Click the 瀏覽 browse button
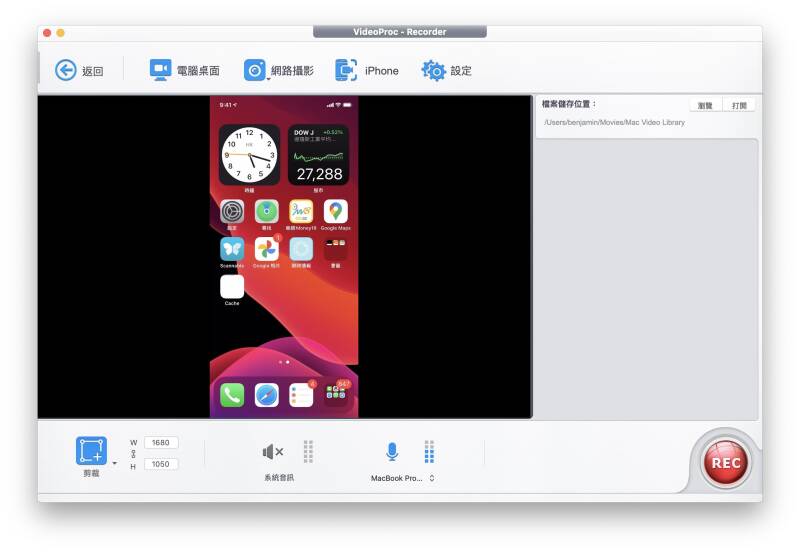 click(x=705, y=105)
